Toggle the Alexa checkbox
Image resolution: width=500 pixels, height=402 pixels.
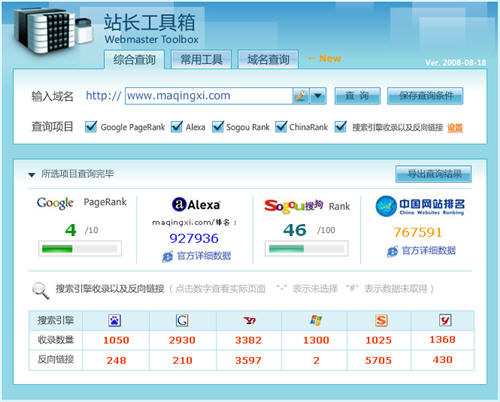pyautogui.click(x=177, y=127)
